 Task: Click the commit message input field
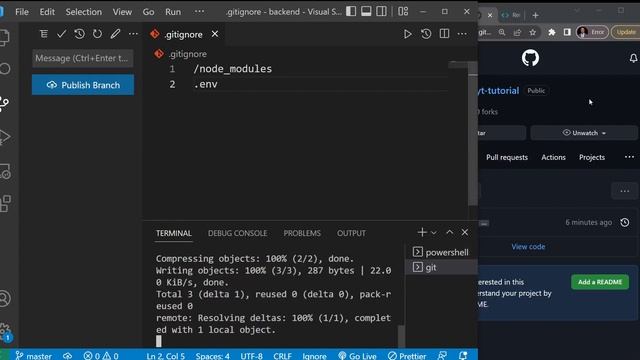(x=83, y=58)
